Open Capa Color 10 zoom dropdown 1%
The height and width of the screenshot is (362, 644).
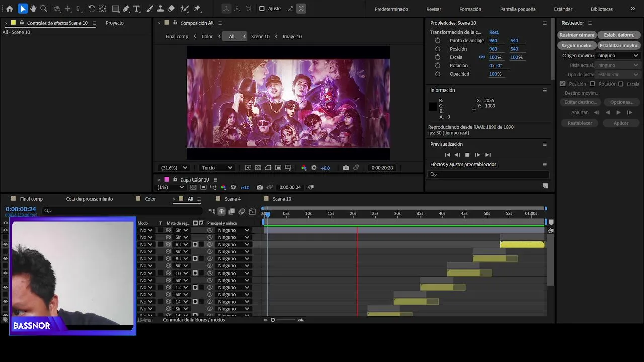click(171, 187)
